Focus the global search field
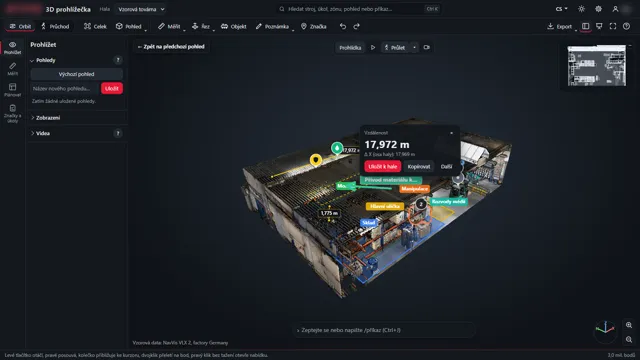This screenshot has width=640, height=360. pyautogui.click(x=359, y=9)
